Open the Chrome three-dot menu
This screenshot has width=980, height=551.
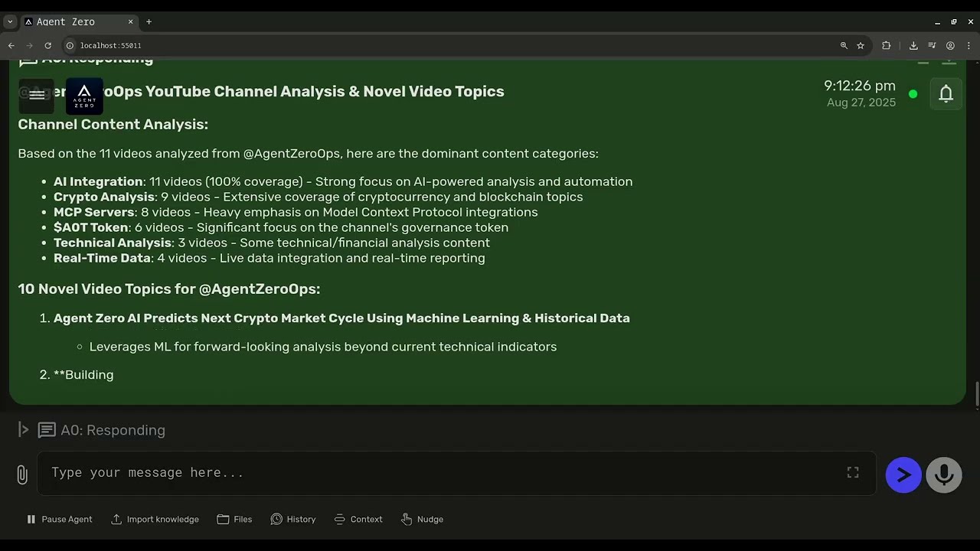coord(969,46)
